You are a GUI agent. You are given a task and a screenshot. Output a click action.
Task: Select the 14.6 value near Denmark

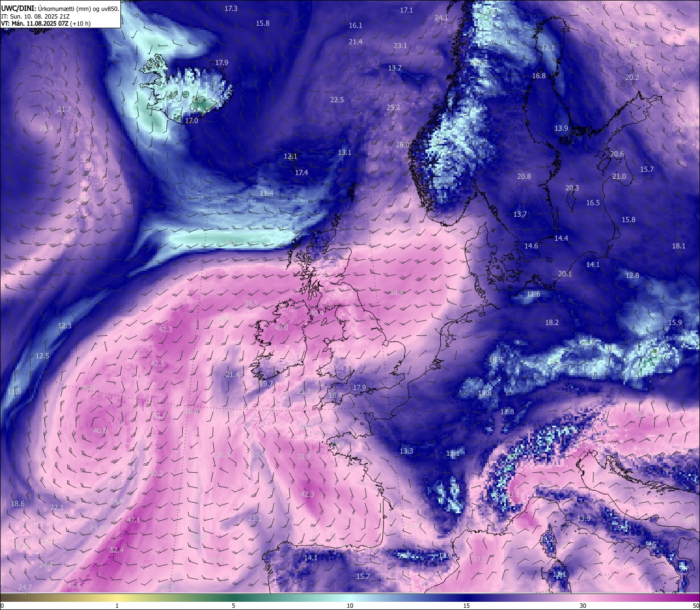pos(531,246)
